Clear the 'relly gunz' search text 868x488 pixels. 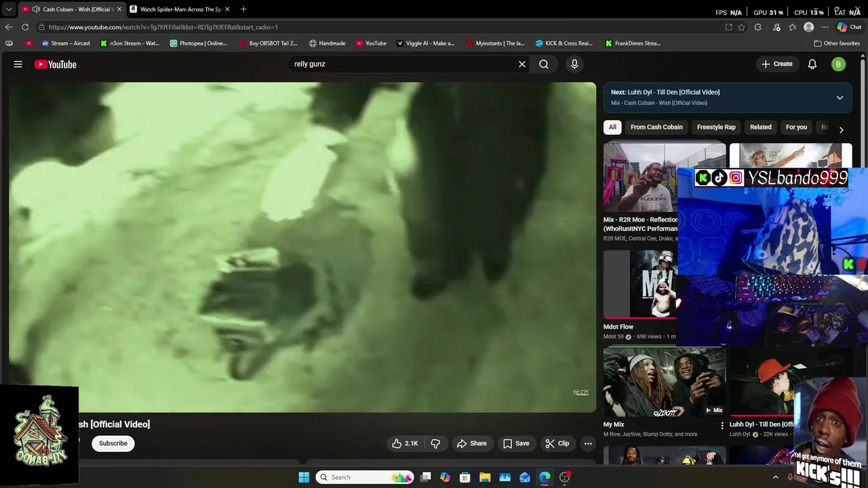click(522, 64)
